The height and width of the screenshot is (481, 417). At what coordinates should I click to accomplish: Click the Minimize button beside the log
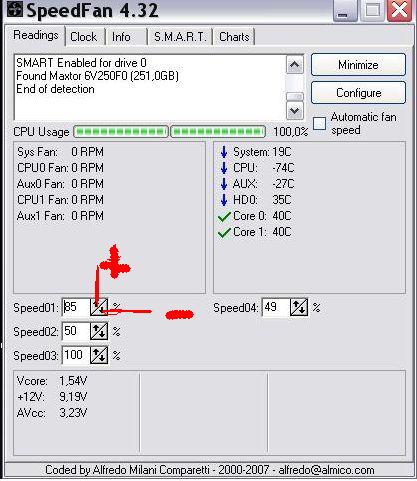[358, 65]
